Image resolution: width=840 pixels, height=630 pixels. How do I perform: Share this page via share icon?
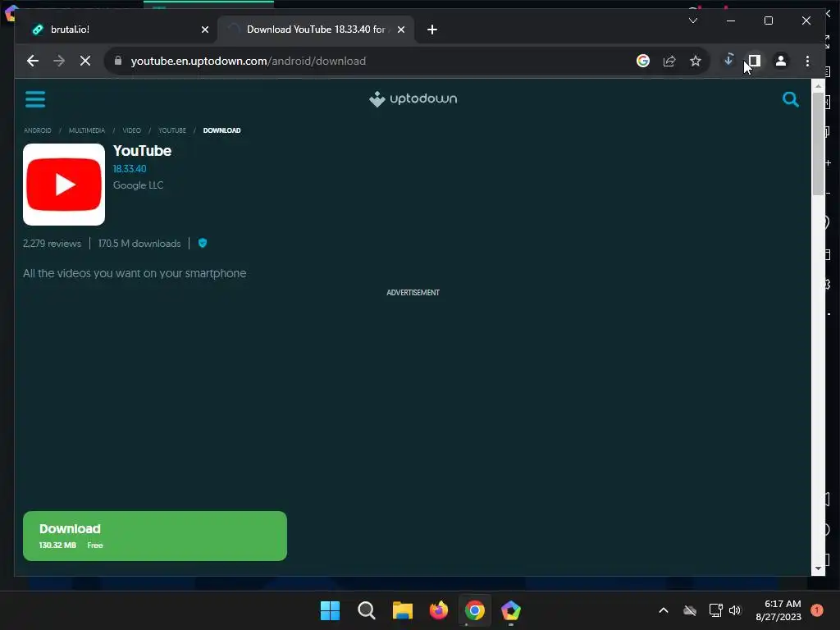pyautogui.click(x=669, y=61)
